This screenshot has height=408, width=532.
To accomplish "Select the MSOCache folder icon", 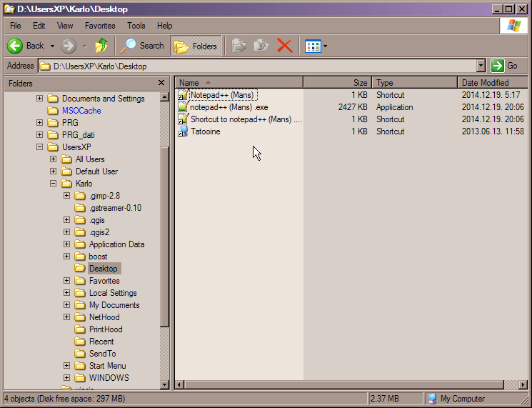I will 53,111.
